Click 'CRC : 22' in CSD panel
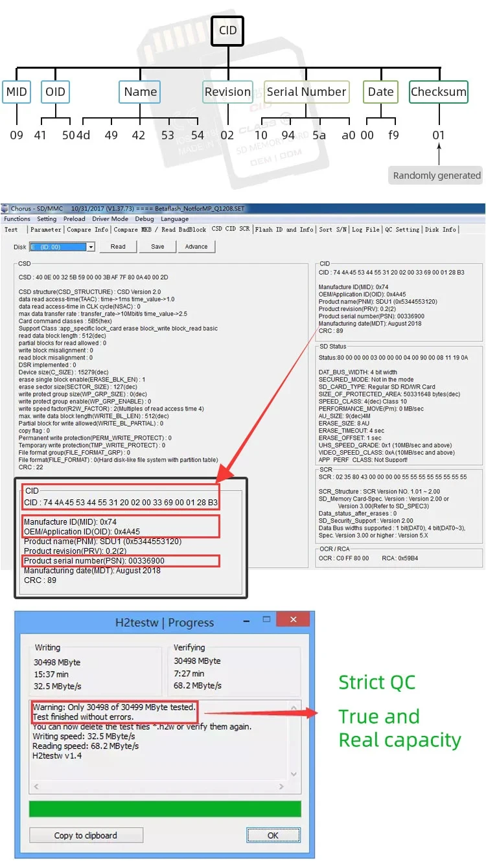Image resolution: width=486 pixels, height=868 pixels. (30, 467)
